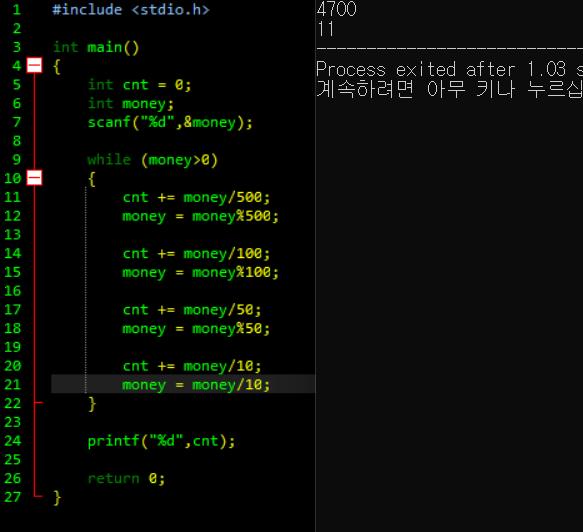Click highlighted 'money = money/10;' line
583x532 pixels.
196,385
